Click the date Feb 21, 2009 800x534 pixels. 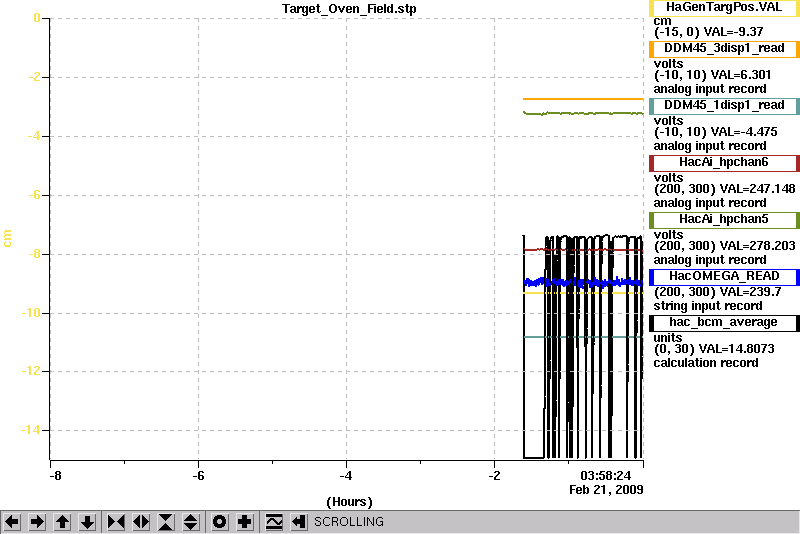click(606, 490)
